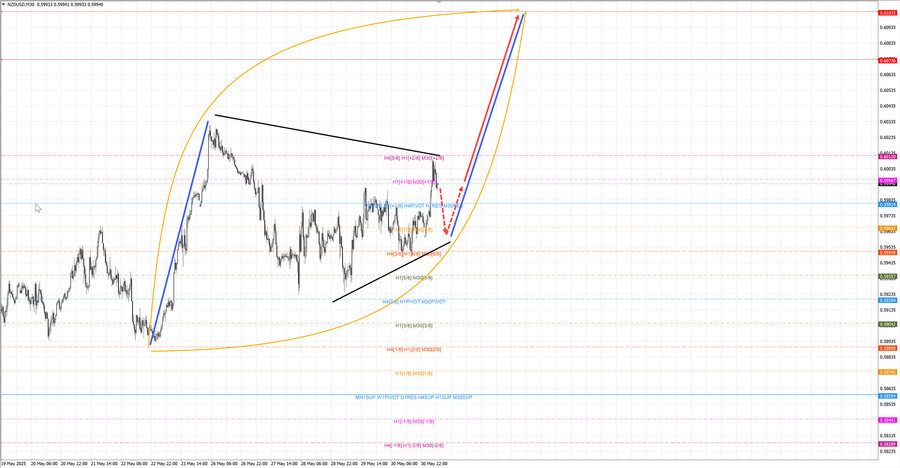Click the 0.60935 price scale value
The height and width of the screenshot is (468, 900).
pyautogui.click(x=888, y=27)
